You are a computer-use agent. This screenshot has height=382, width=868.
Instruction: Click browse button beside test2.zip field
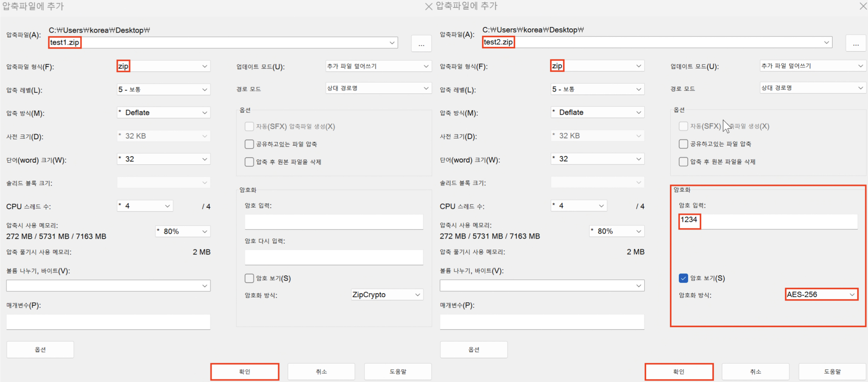coord(855,44)
